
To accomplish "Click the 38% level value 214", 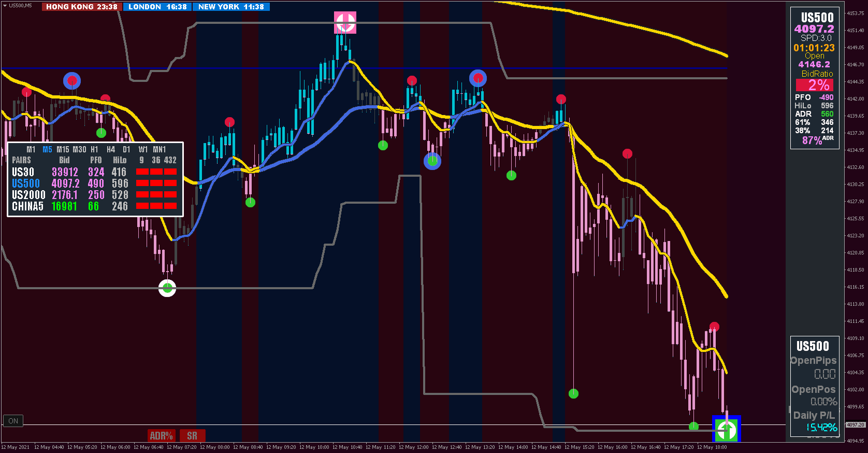I will coord(827,131).
